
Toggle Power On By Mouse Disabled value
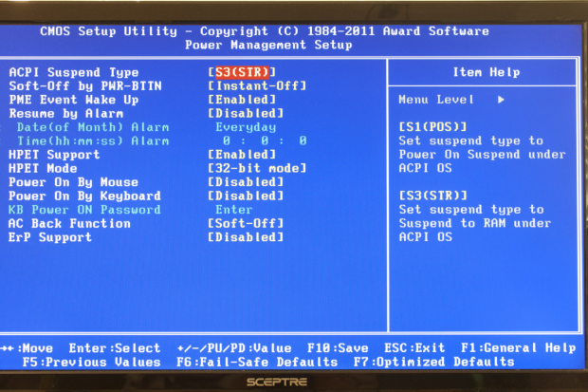pyautogui.click(x=246, y=182)
